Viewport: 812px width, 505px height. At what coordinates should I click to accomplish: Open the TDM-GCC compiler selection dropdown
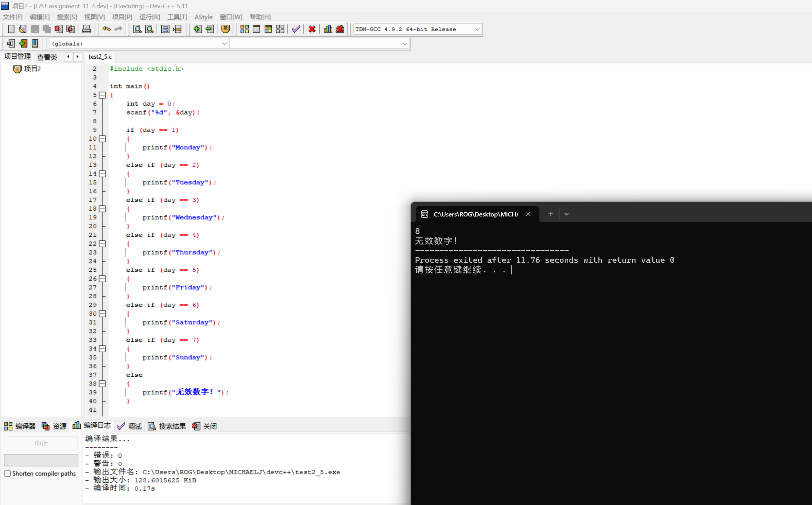tap(477, 30)
